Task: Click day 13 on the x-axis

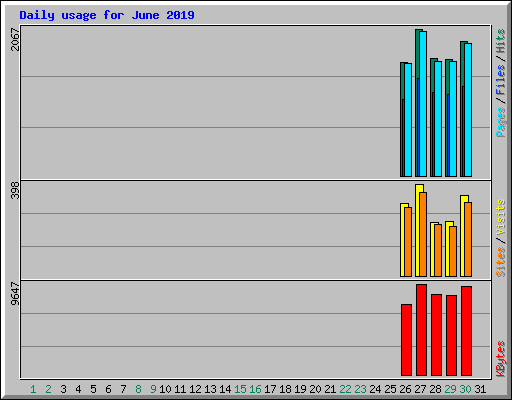Action: coord(210,389)
